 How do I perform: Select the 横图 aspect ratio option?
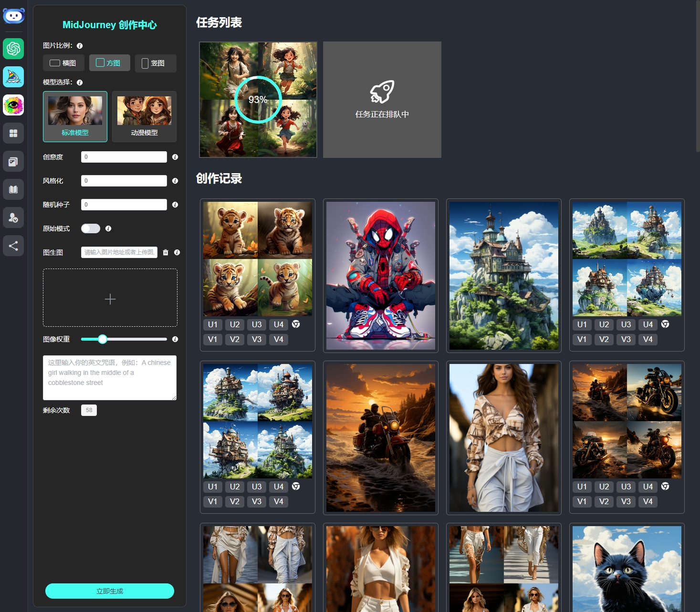(x=63, y=63)
